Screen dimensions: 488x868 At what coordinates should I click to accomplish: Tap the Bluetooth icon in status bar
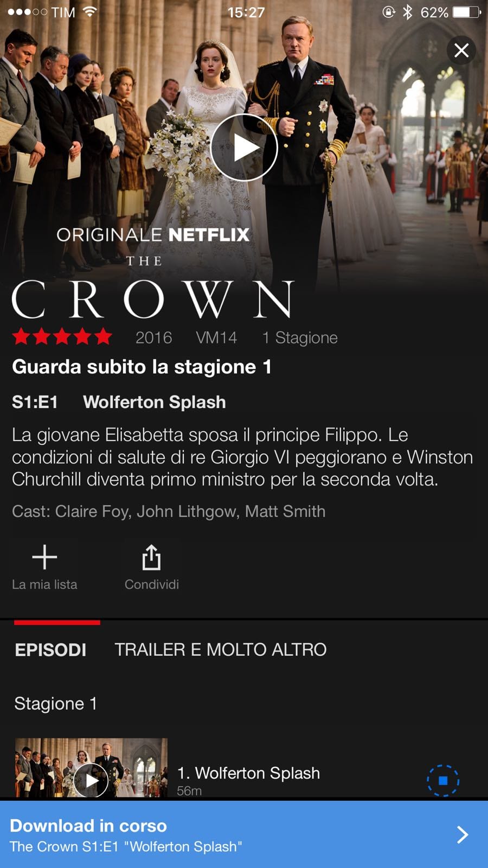408,12
